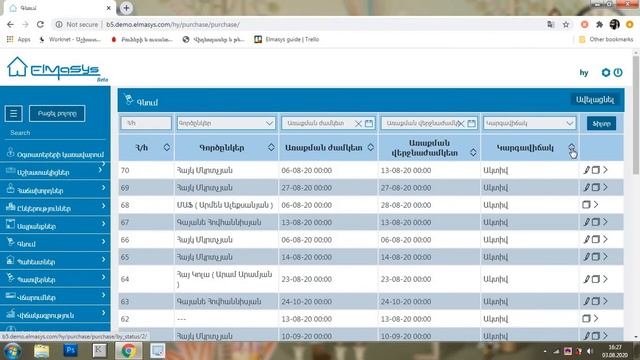Open a new Chrome tab
Viewport: 640px width, 360px height.
(126, 8)
